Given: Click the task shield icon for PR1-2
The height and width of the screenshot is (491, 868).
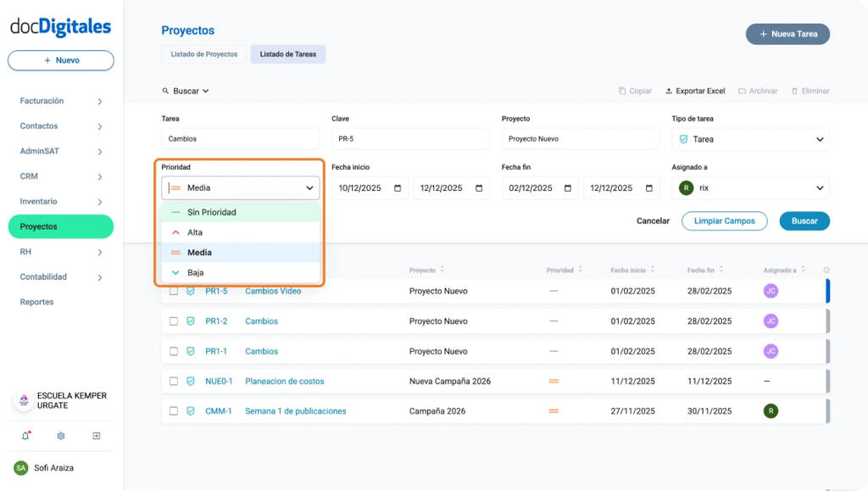Looking at the screenshot, I should pyautogui.click(x=191, y=321).
